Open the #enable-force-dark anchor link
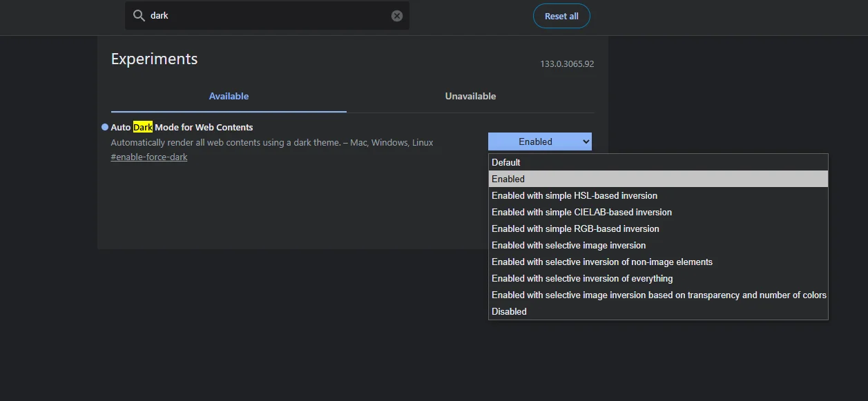Image resolution: width=868 pixels, height=401 pixels. tap(149, 157)
